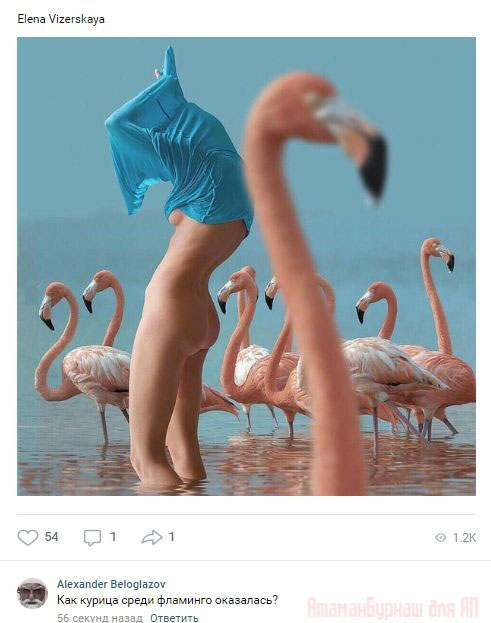Open Alexander Beloglazov's avatar

(32, 593)
